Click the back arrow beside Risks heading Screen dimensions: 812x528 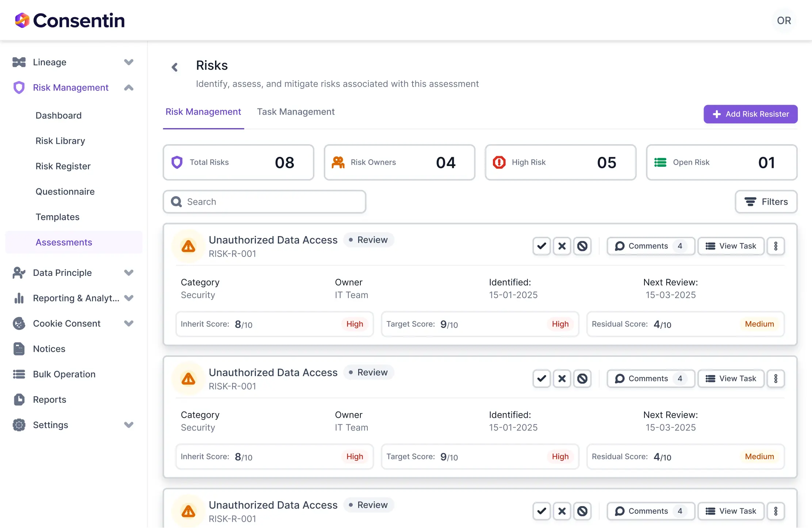175,67
